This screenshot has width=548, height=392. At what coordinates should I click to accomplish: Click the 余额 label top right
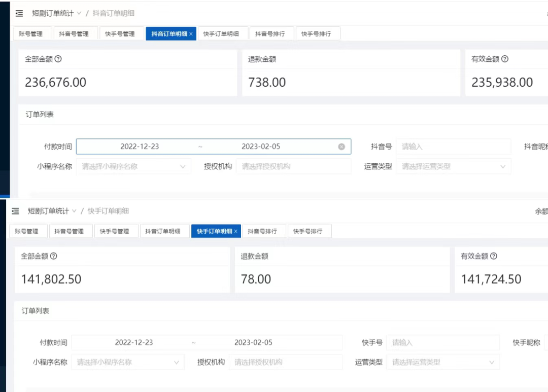(540, 210)
